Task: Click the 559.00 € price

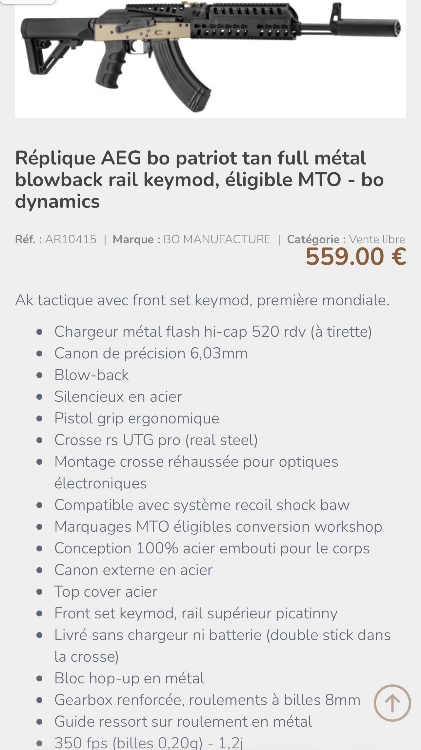Action: pyautogui.click(x=355, y=257)
